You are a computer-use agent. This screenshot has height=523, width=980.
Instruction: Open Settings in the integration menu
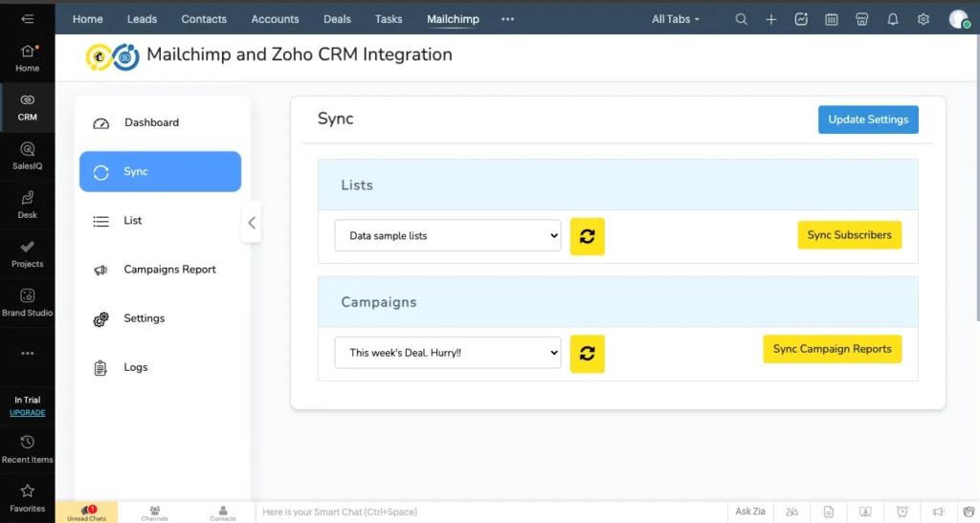tap(160, 318)
